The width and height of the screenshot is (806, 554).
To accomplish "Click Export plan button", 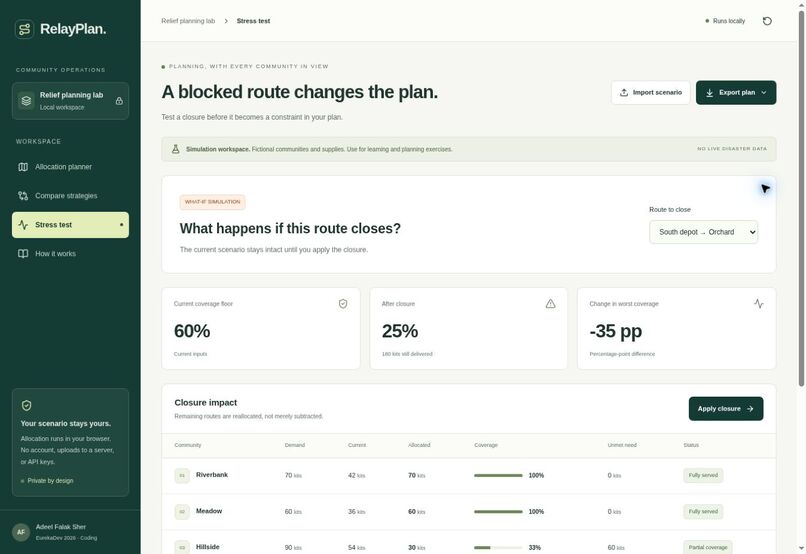I will point(736,93).
